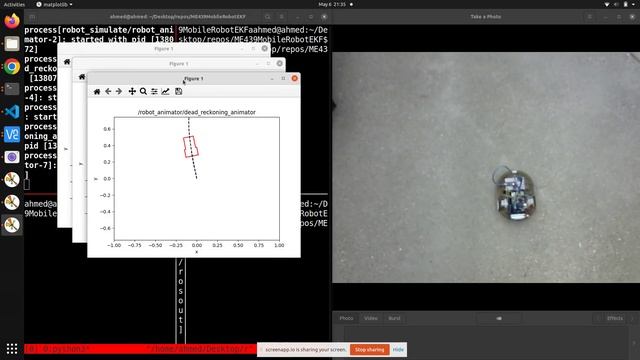Reset the front figure view with Home

coord(97,91)
